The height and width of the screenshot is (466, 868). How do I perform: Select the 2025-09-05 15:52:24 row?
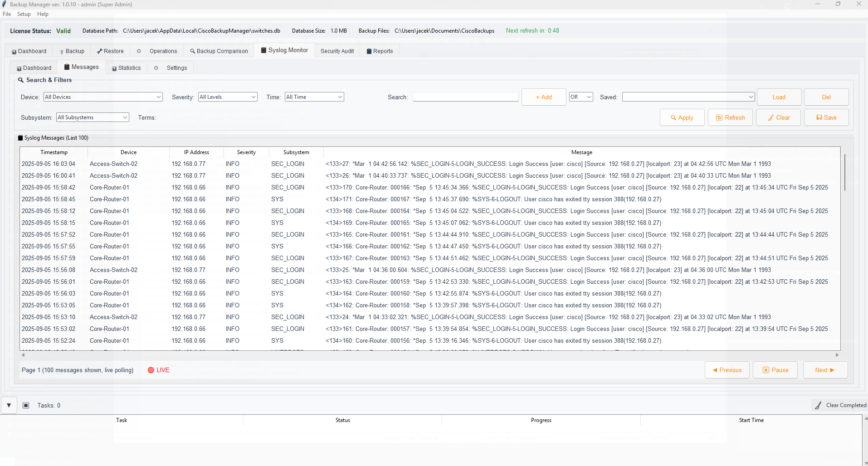pyautogui.click(x=430, y=340)
